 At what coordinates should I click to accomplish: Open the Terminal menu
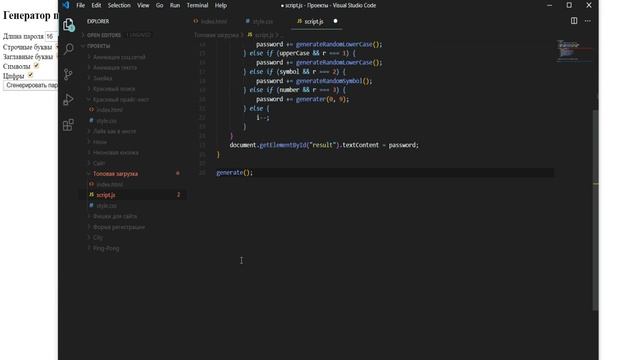click(198, 5)
